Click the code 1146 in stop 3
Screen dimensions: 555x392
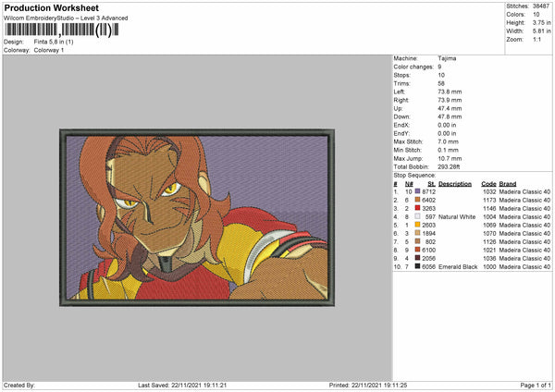489,208
